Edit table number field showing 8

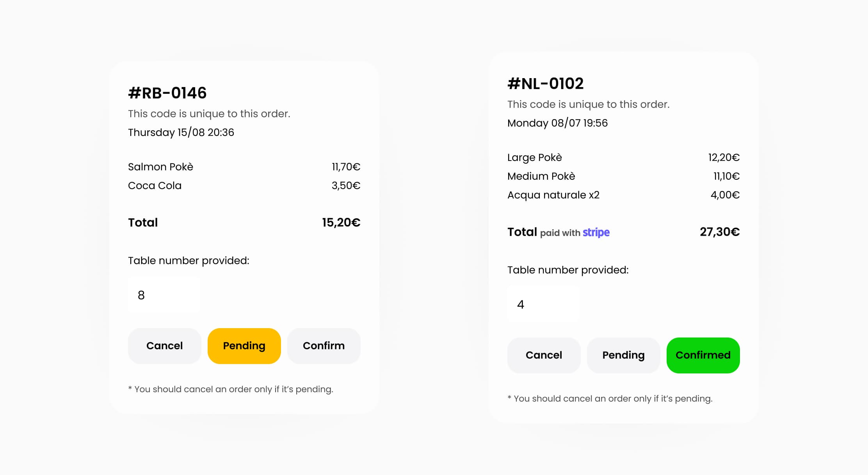(x=164, y=295)
